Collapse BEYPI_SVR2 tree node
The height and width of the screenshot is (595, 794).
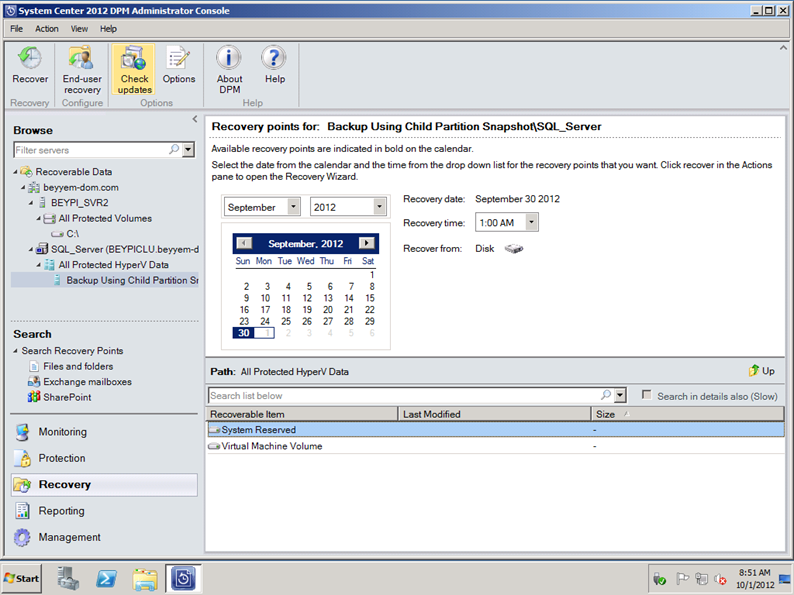click(x=31, y=203)
